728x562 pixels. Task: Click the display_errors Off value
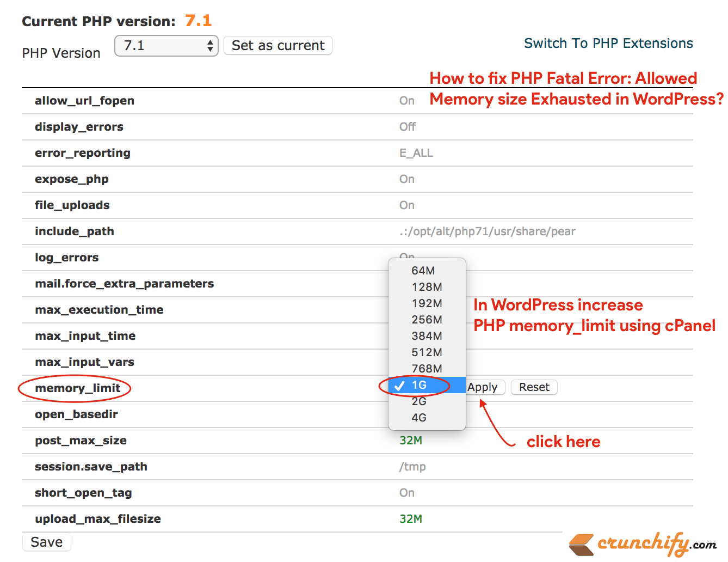[408, 127]
